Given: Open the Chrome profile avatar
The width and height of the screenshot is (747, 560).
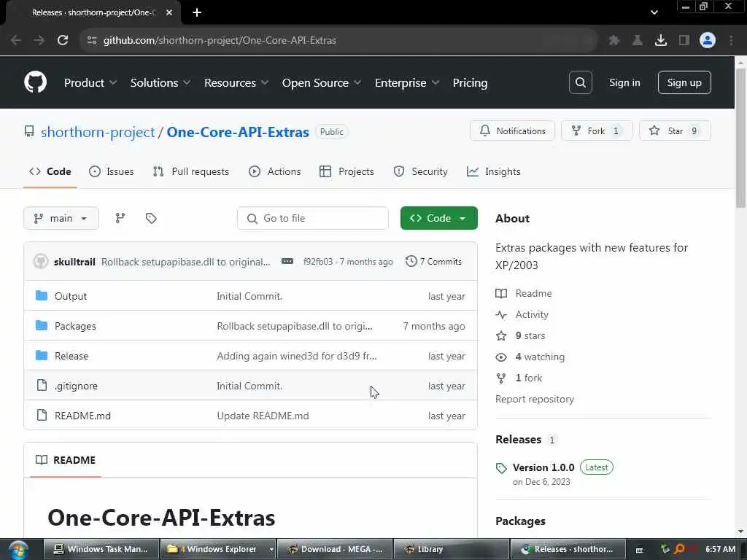Looking at the screenshot, I should tap(708, 40).
